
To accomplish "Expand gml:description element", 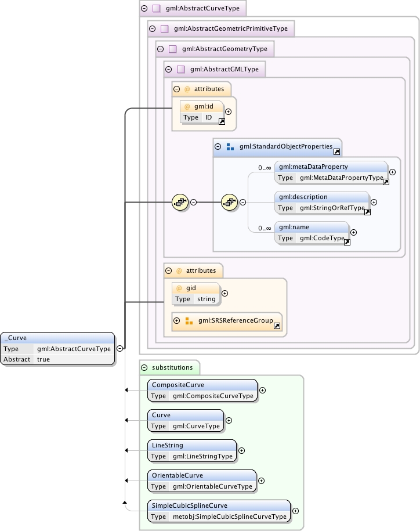I will pyautogui.click(x=374, y=202).
